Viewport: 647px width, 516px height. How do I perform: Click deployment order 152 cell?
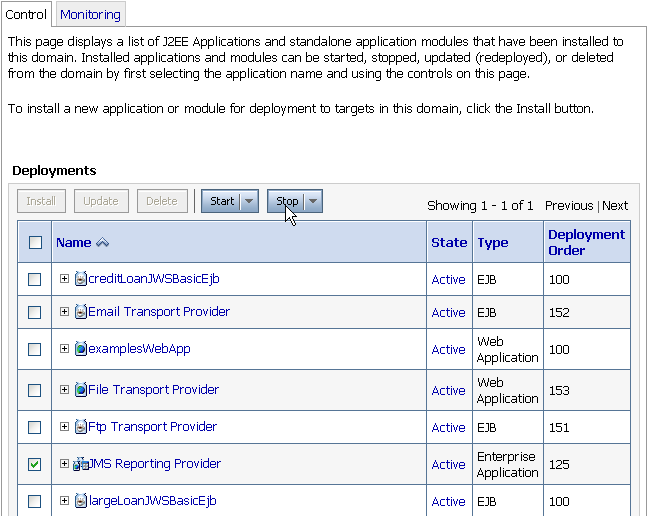click(x=587, y=312)
